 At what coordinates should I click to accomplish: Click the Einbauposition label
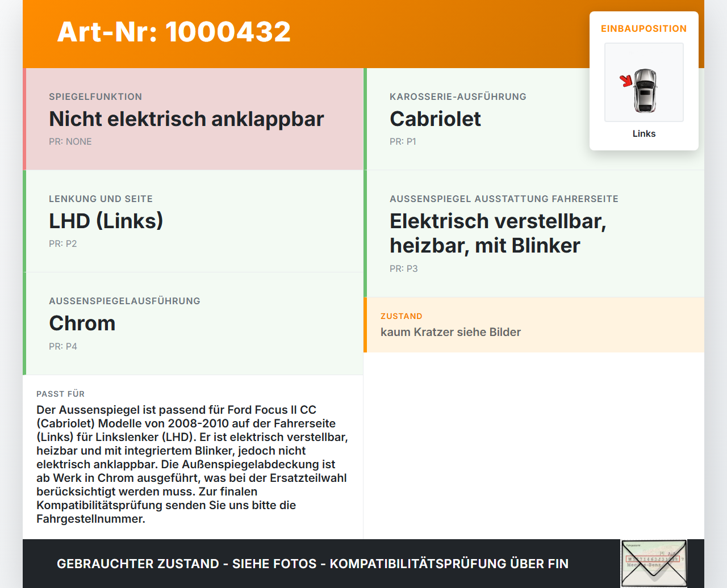(x=644, y=28)
